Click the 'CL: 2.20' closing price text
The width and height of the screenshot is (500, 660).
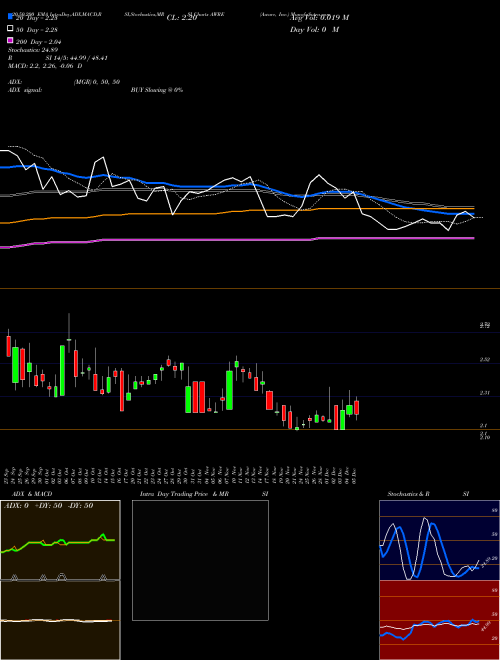(182, 18)
